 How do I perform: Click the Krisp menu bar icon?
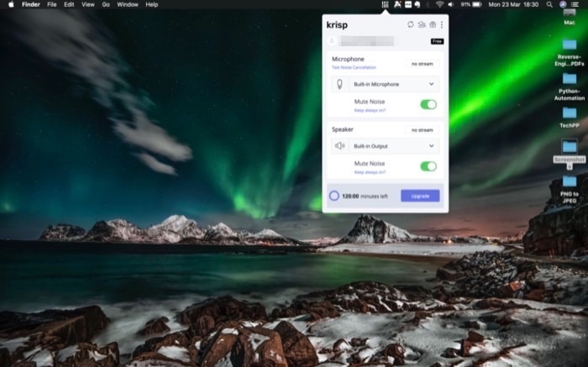click(385, 4)
